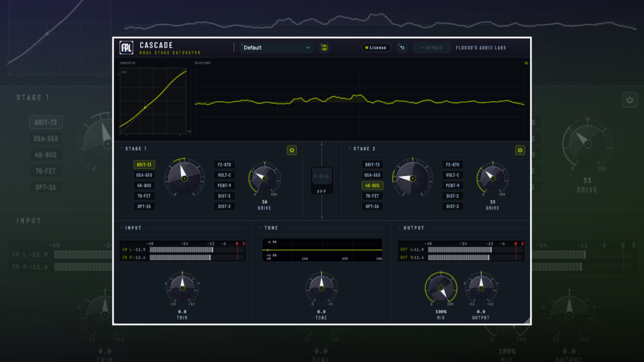Click the S1 indicator beside the waveform
The image size is (644, 362).
point(526,63)
